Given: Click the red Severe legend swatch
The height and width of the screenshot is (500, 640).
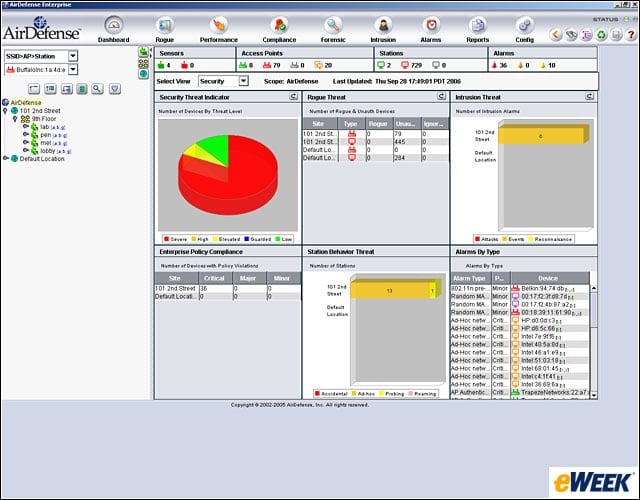Looking at the screenshot, I should coord(166,239).
